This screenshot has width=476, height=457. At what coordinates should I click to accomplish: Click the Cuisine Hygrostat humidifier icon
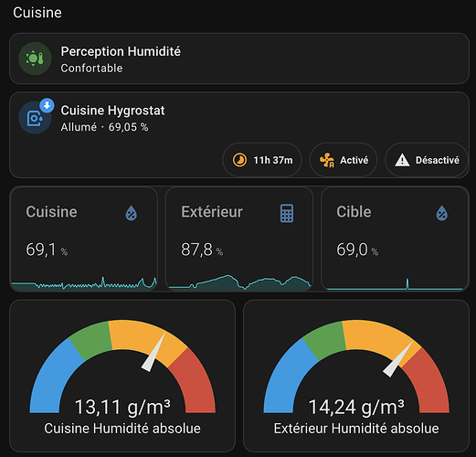click(x=35, y=118)
